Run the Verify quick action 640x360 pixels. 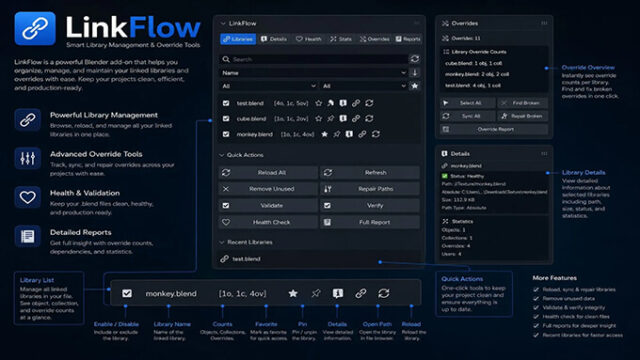(x=370, y=206)
